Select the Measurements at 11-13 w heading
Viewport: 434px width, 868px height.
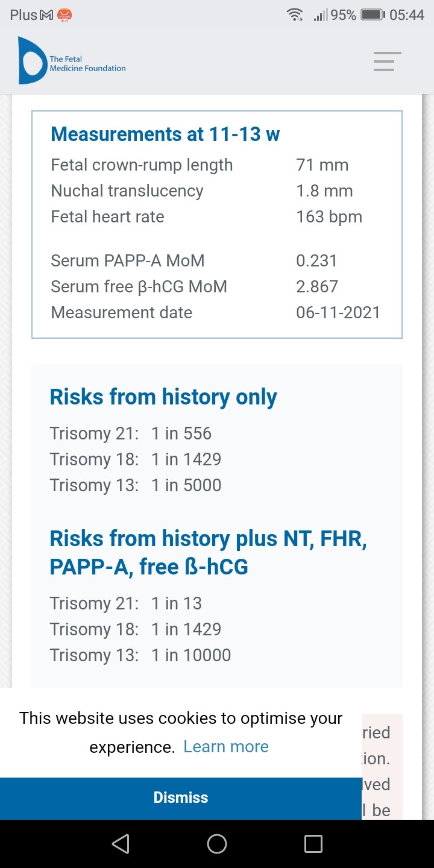point(165,134)
